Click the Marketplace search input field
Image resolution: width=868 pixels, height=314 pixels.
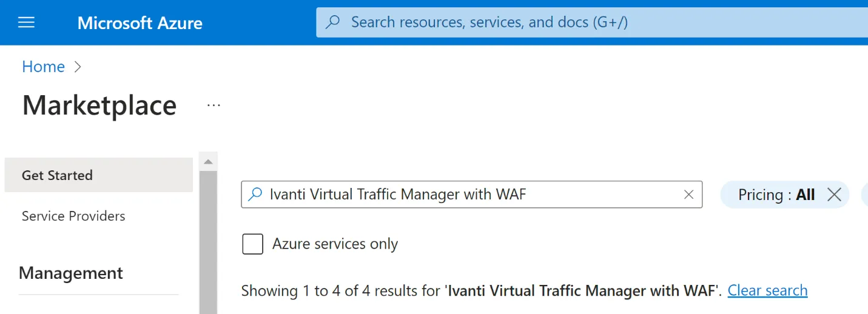[471, 195]
